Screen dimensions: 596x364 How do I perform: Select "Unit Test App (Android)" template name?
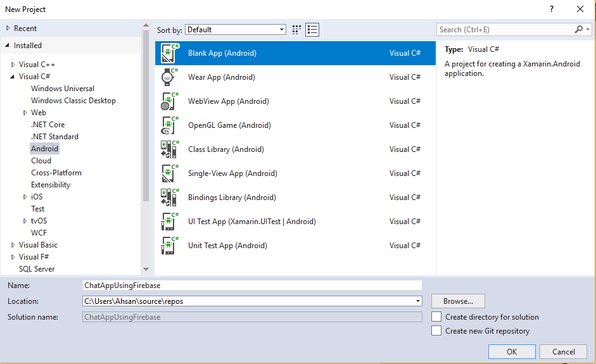227,246
